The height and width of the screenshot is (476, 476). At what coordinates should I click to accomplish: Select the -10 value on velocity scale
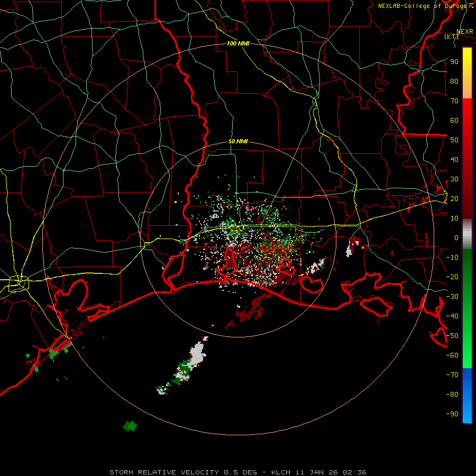[x=452, y=258]
